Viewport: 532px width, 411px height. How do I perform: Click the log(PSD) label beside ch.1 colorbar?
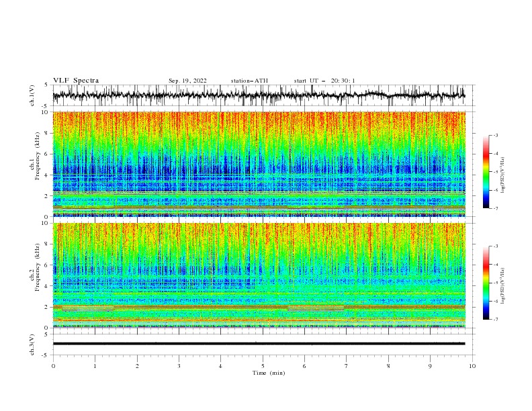(502, 175)
